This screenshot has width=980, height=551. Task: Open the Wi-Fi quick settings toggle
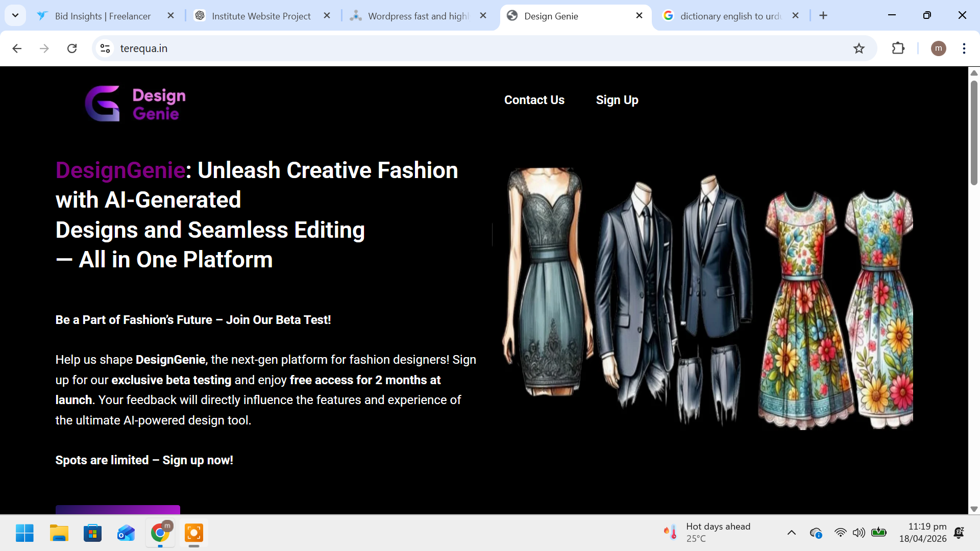point(841,533)
